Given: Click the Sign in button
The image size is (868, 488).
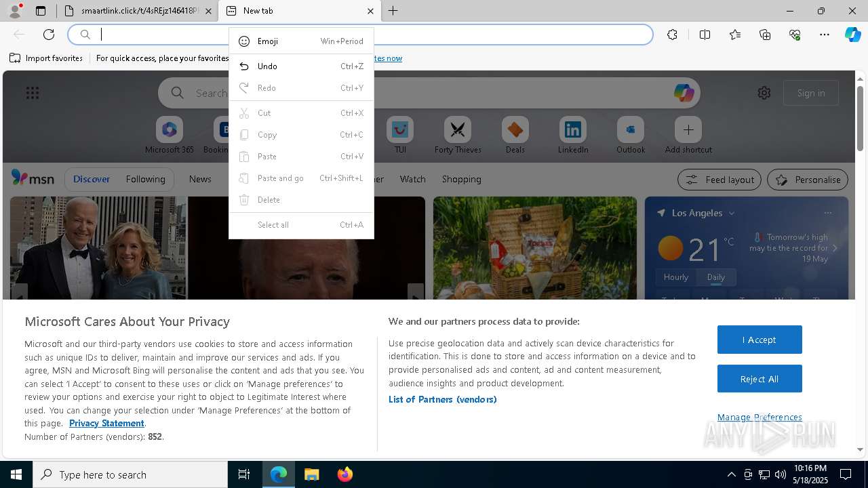Looking at the screenshot, I should coord(811,93).
